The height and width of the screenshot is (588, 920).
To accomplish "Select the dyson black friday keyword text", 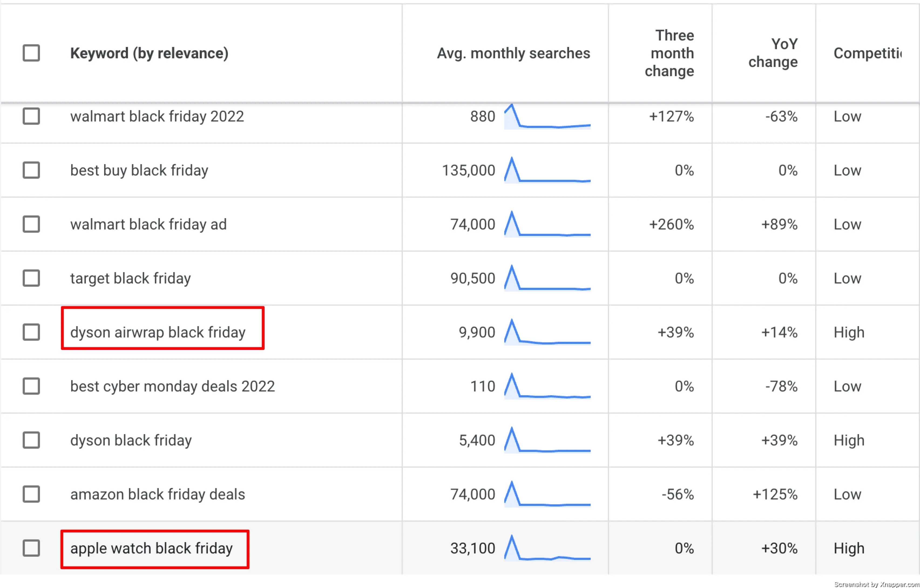I will pos(131,441).
